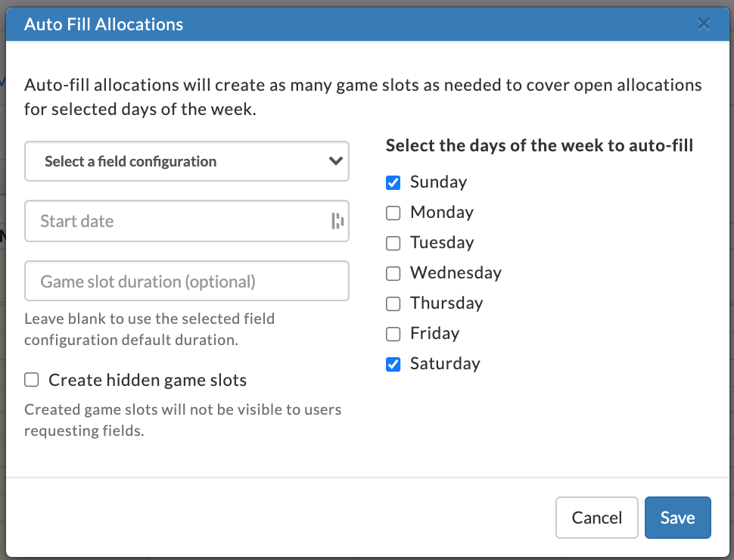The width and height of the screenshot is (734, 560).
Task: Check the Tuesday checkbox
Action: [x=393, y=243]
